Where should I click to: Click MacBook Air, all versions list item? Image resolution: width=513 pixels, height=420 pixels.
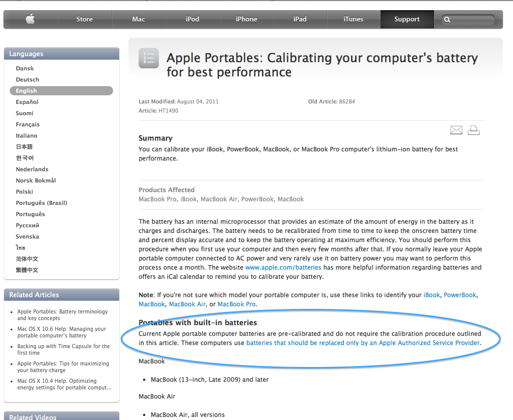pos(187,415)
